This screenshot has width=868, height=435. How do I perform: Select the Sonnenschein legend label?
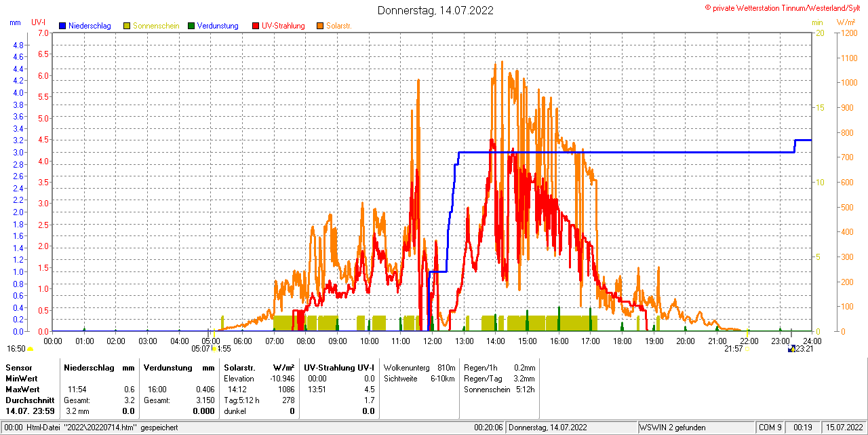tap(156, 26)
